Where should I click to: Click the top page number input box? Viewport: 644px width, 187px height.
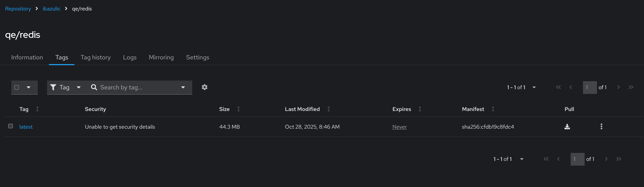pos(590,88)
